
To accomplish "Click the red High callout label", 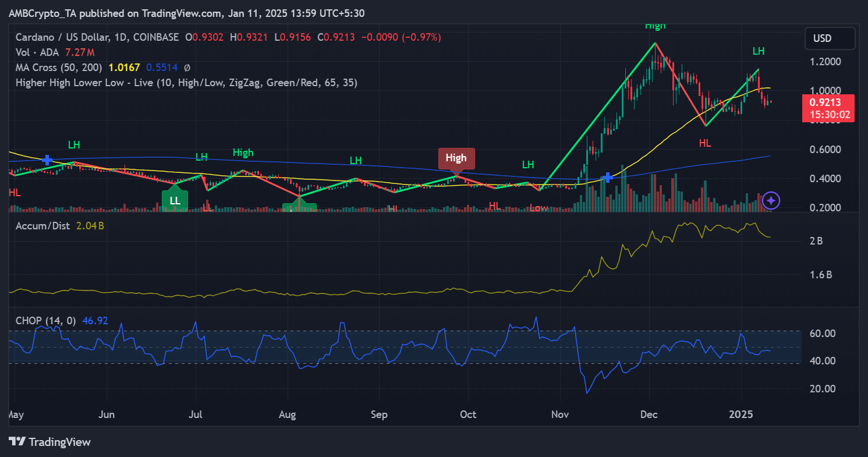I will coord(456,158).
